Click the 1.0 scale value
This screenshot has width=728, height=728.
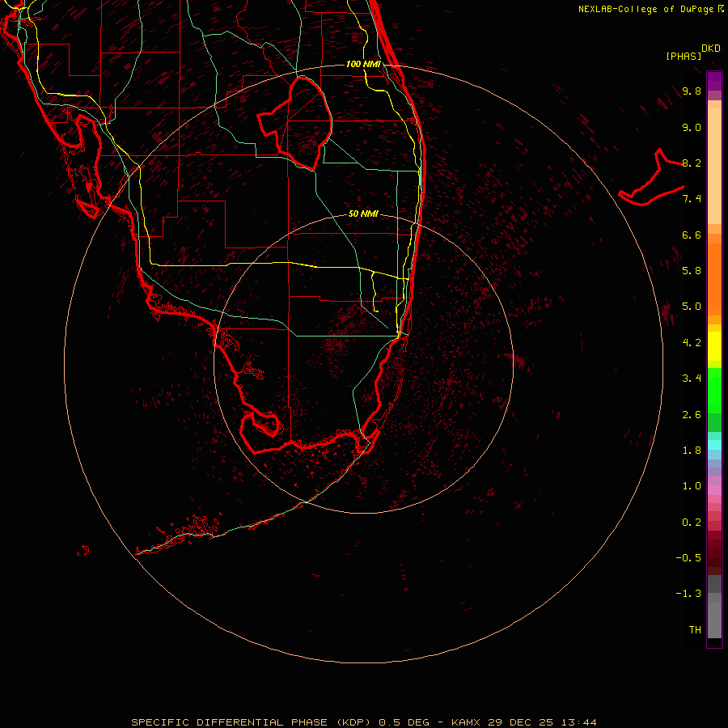pyautogui.click(x=692, y=486)
